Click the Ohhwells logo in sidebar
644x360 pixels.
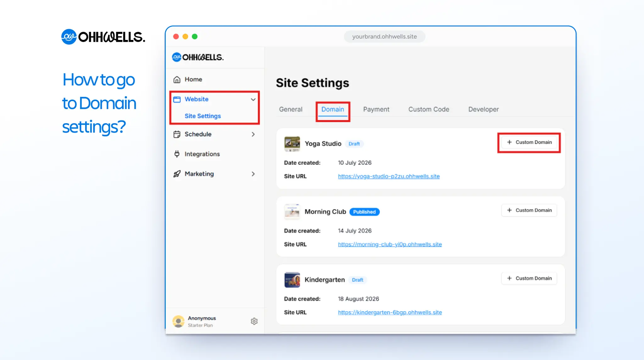198,57
